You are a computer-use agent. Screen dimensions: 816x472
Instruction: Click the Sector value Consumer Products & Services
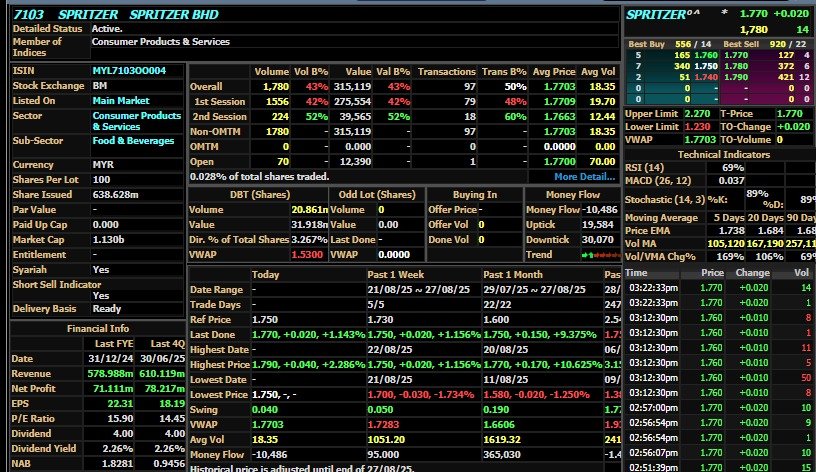[x=137, y=121]
